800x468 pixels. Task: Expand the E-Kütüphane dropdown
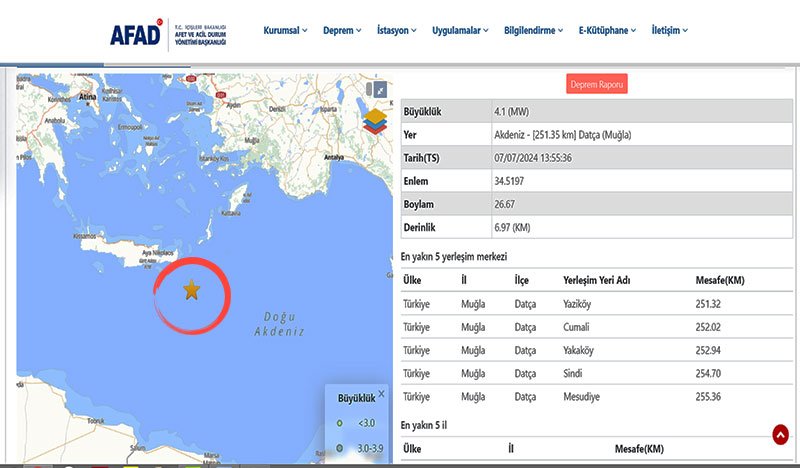(x=608, y=31)
